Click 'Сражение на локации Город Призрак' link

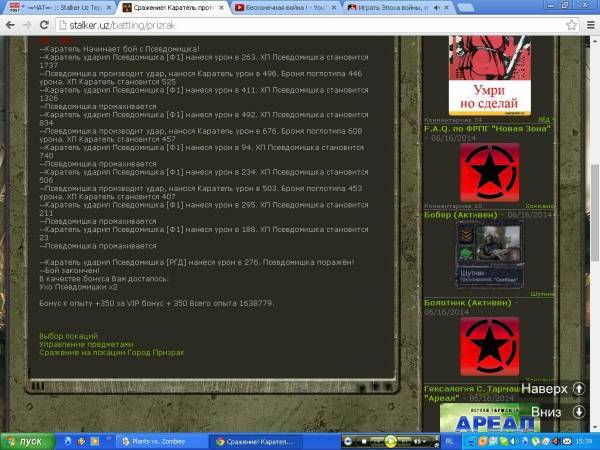point(111,352)
